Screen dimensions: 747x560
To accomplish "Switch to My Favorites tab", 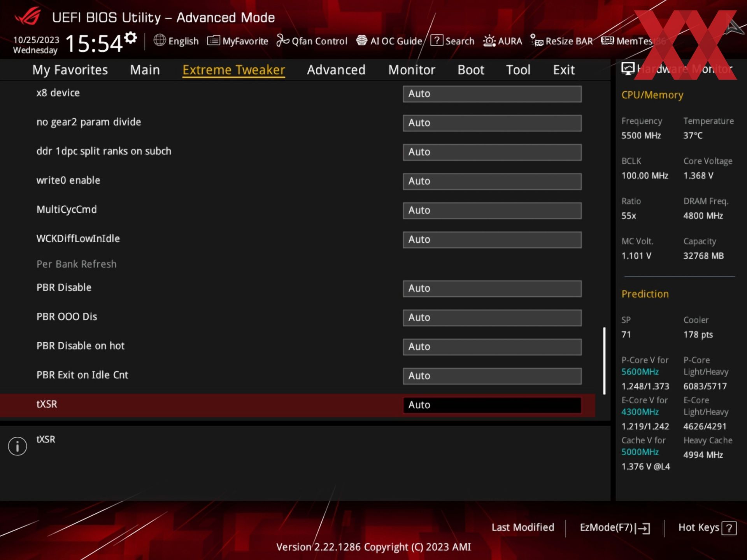I will pos(70,70).
